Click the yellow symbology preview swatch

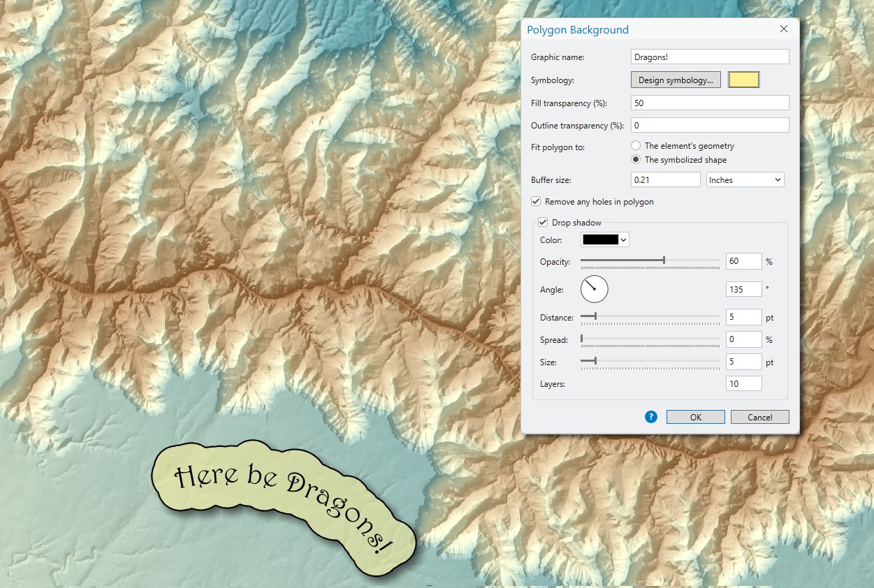click(x=743, y=80)
